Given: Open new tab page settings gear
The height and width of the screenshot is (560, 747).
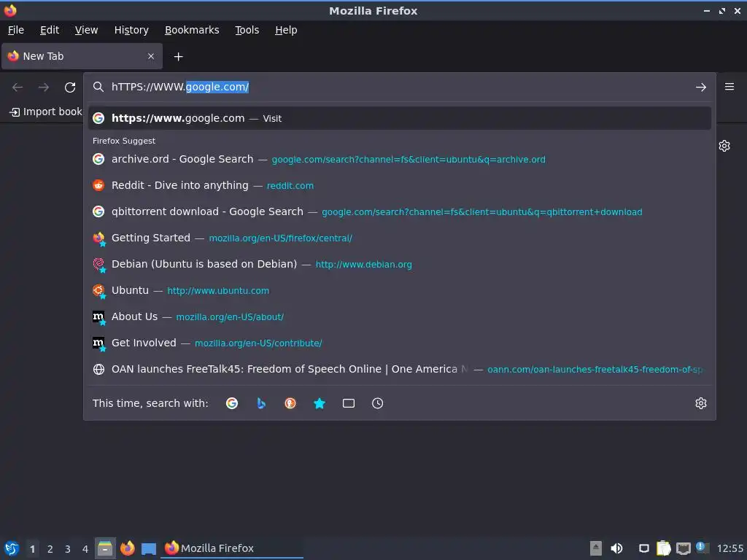Looking at the screenshot, I should pyautogui.click(x=724, y=146).
